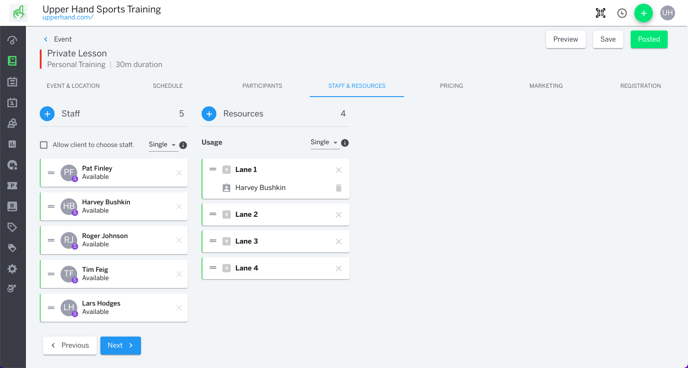The image size is (688, 368).
Task: Switch to Registration tab
Action: 640,86
